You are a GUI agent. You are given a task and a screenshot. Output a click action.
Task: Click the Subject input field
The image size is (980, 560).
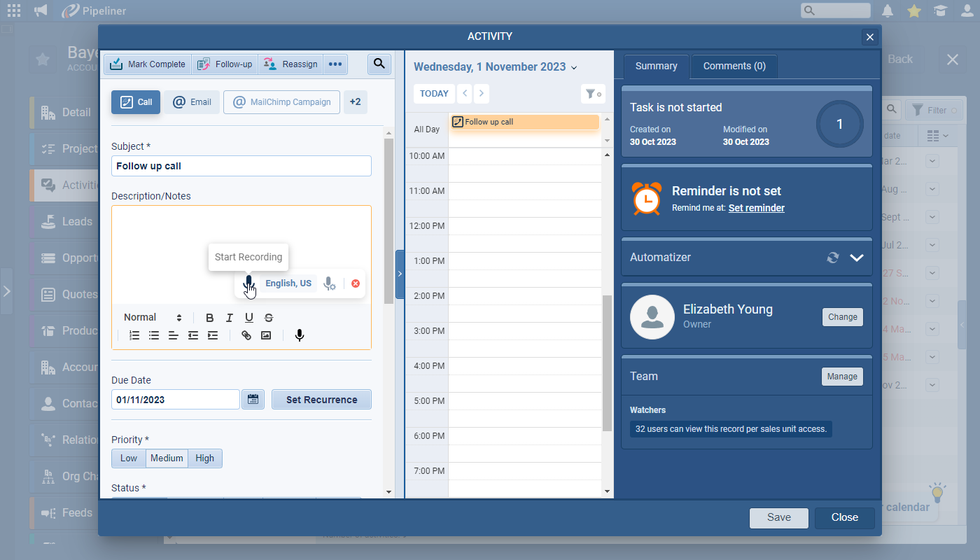tap(241, 166)
